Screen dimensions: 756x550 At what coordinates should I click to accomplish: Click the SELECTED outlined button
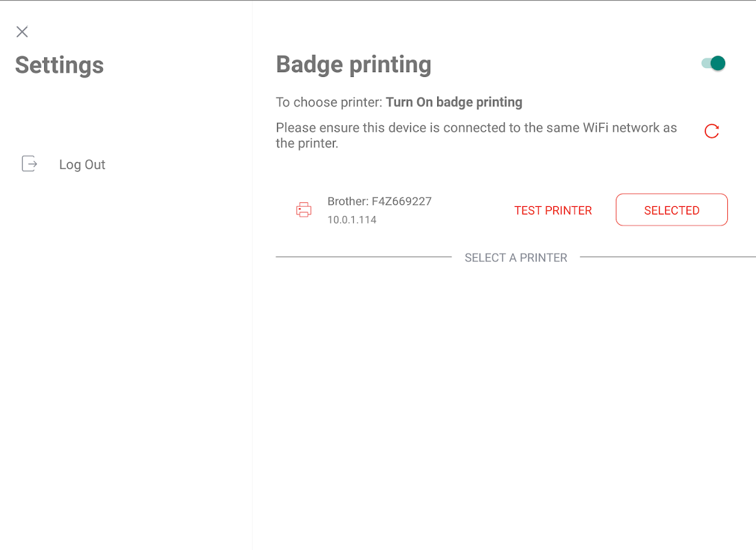(x=671, y=210)
